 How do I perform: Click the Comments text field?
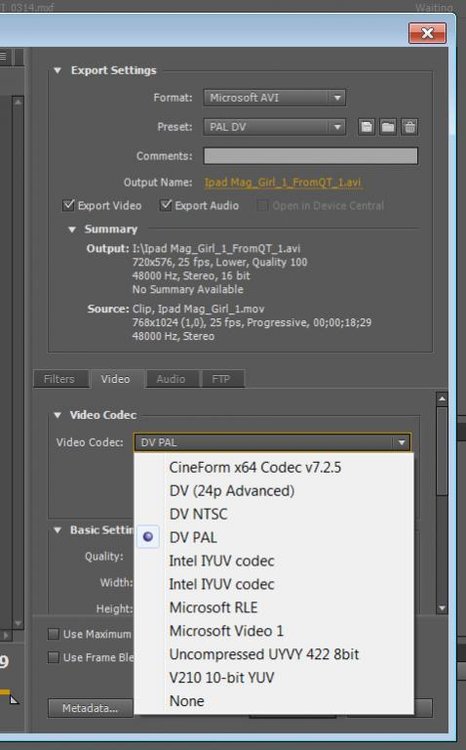point(311,156)
